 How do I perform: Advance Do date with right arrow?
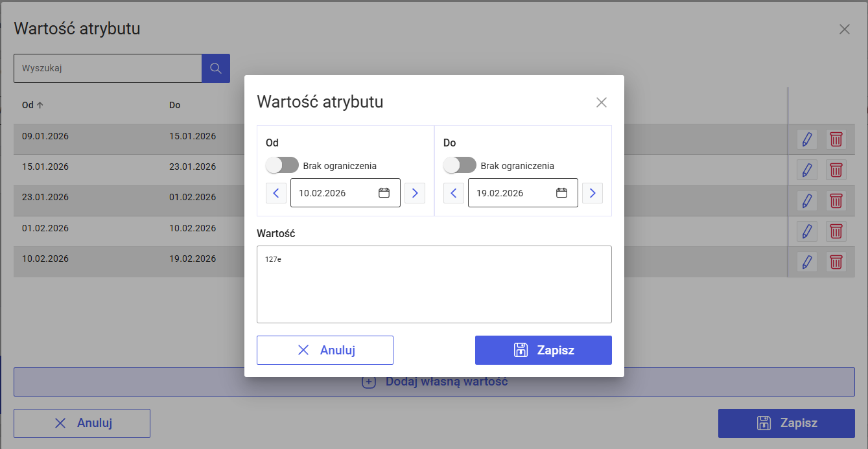592,193
